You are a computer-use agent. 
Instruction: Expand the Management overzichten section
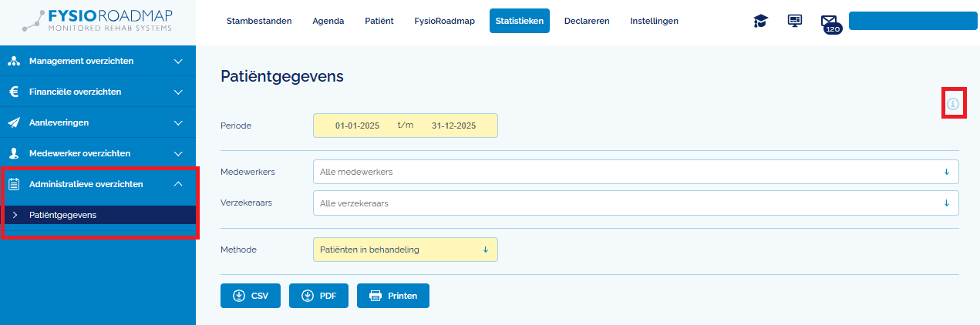pos(178,61)
